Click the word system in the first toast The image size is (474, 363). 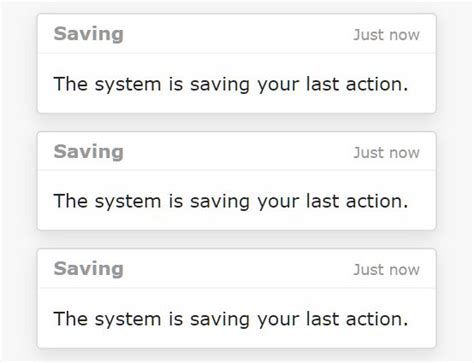[x=128, y=85]
